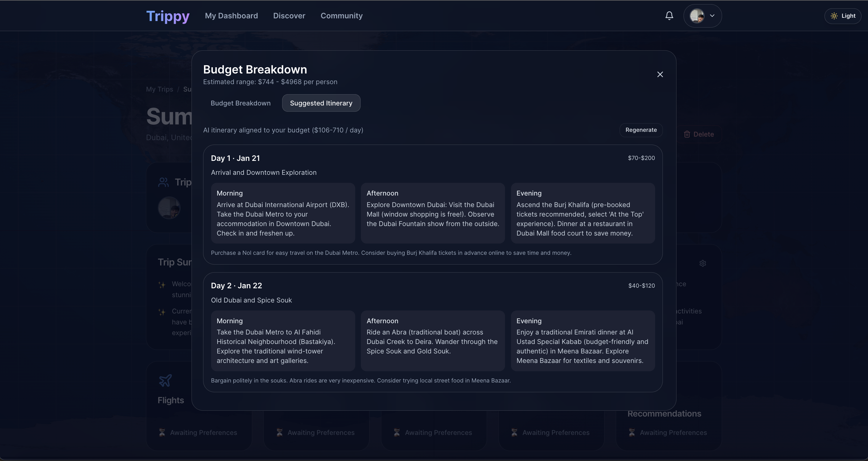Open My Trips breadcrumb link
Viewport: 868px width, 461px height.
point(159,89)
